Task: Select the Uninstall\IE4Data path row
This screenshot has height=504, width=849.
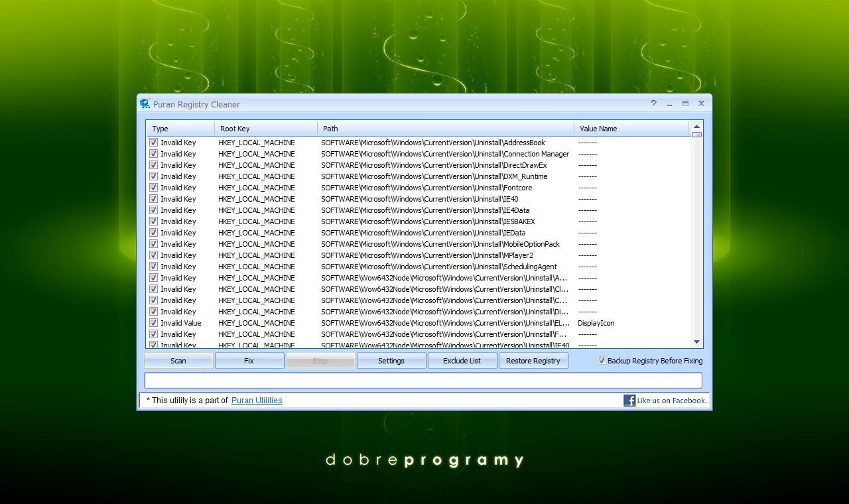Action: [x=425, y=210]
